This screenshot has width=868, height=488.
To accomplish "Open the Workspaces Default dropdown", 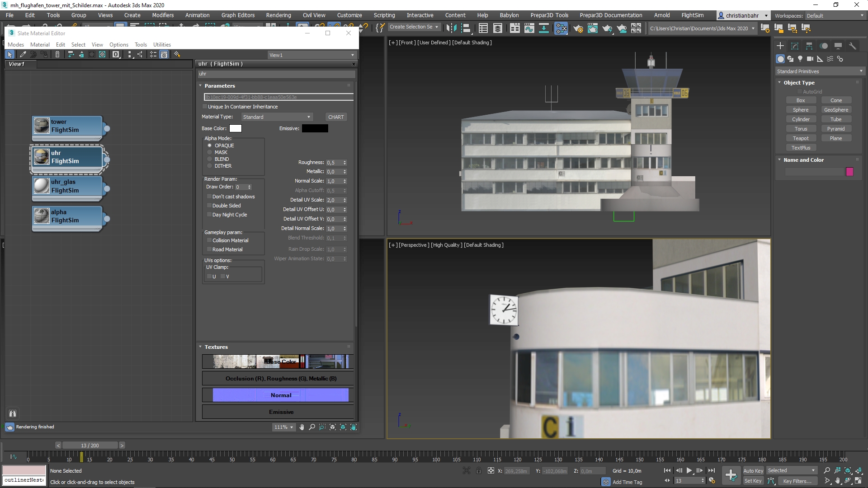I will coord(835,16).
